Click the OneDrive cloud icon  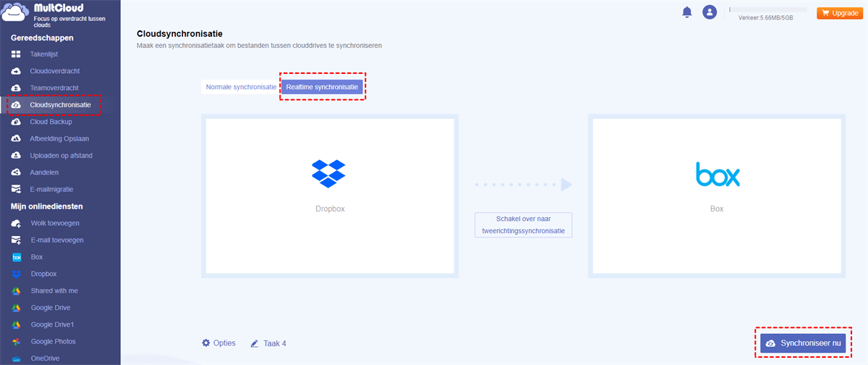click(16, 358)
